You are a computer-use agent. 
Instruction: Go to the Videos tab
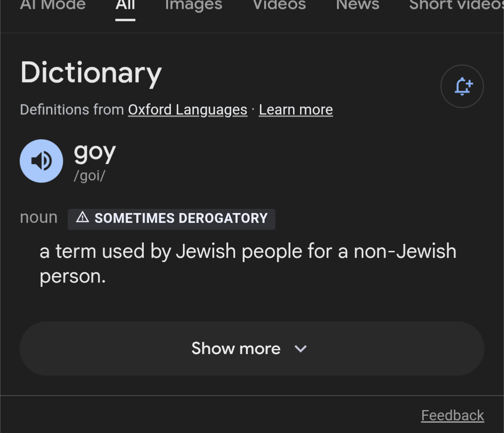(x=279, y=6)
